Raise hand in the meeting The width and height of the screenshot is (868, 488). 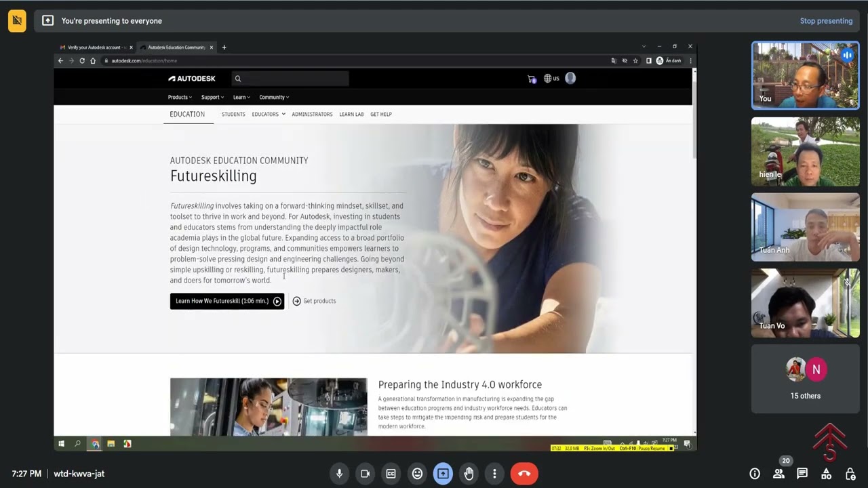(x=469, y=474)
